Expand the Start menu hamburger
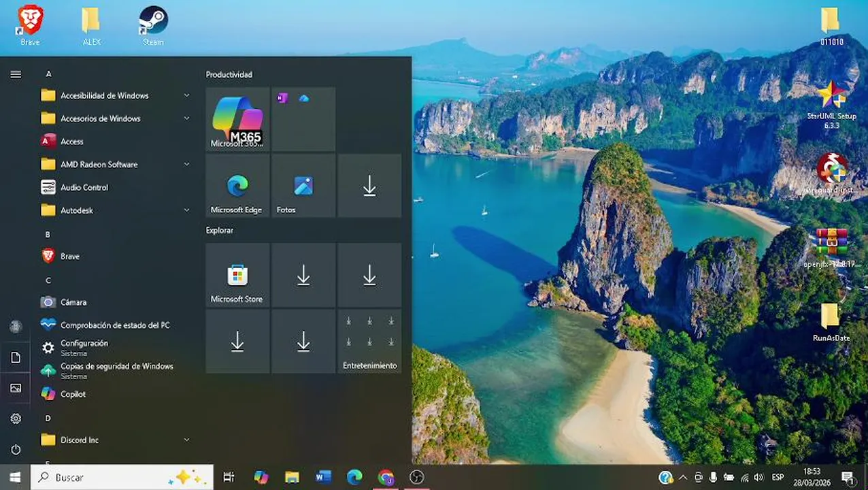This screenshot has height=490, width=868. point(16,74)
